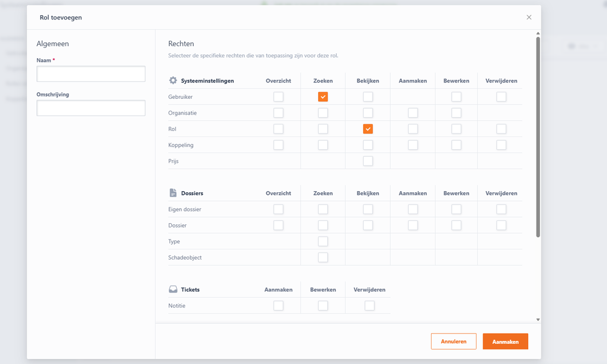This screenshot has width=607, height=364.
Task: Click the Koppeling row label
Action: (181, 145)
